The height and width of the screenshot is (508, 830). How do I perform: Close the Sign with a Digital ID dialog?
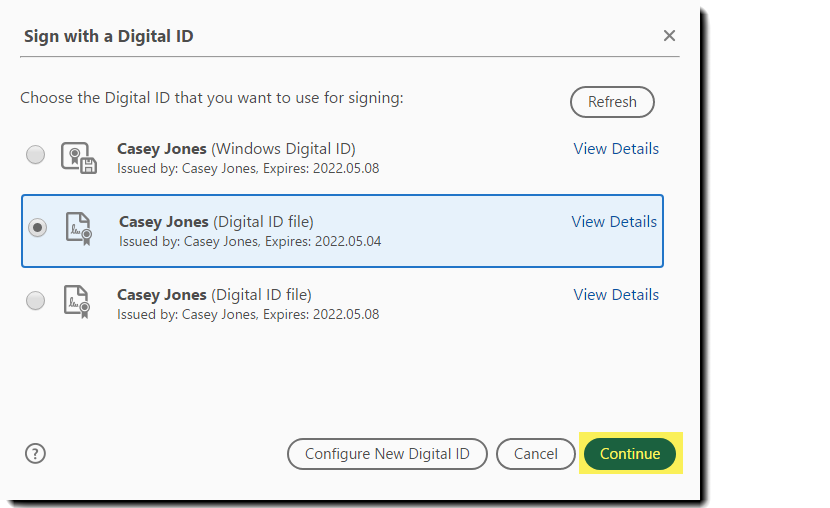pyautogui.click(x=669, y=36)
